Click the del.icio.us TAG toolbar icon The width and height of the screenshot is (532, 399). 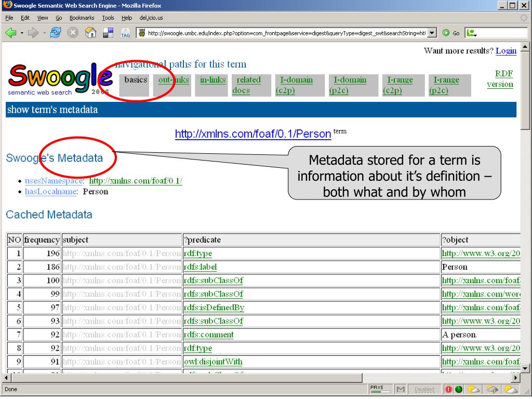(126, 33)
